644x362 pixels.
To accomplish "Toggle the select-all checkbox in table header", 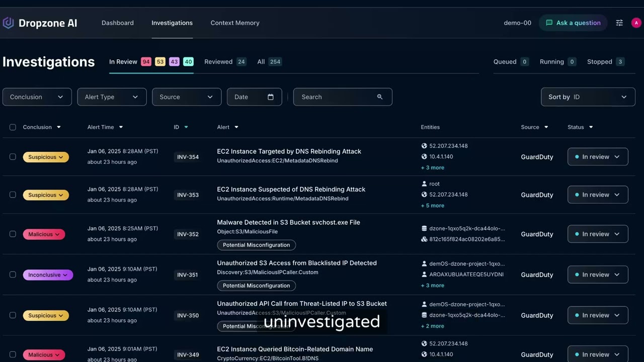I will pyautogui.click(x=13, y=127).
